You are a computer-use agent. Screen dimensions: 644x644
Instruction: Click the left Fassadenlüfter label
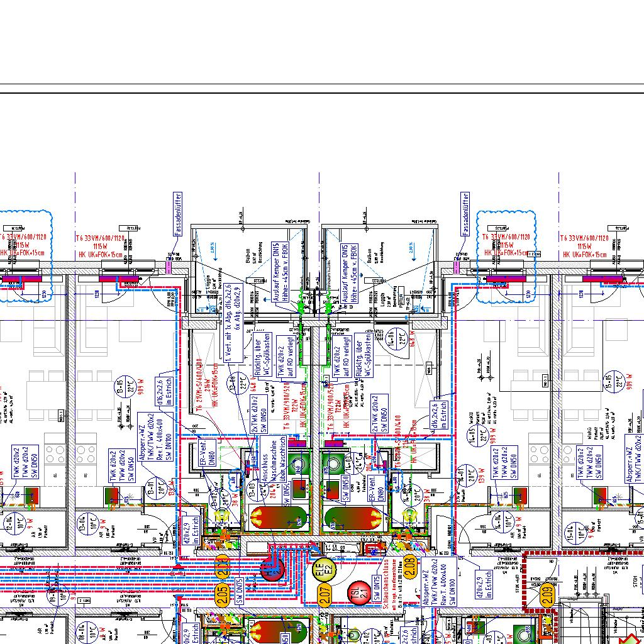point(178,214)
